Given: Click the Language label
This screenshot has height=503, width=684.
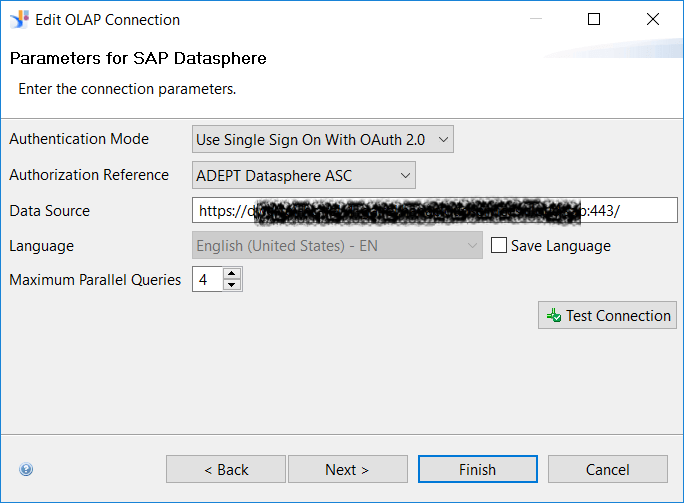Looking at the screenshot, I should click(x=41, y=246).
